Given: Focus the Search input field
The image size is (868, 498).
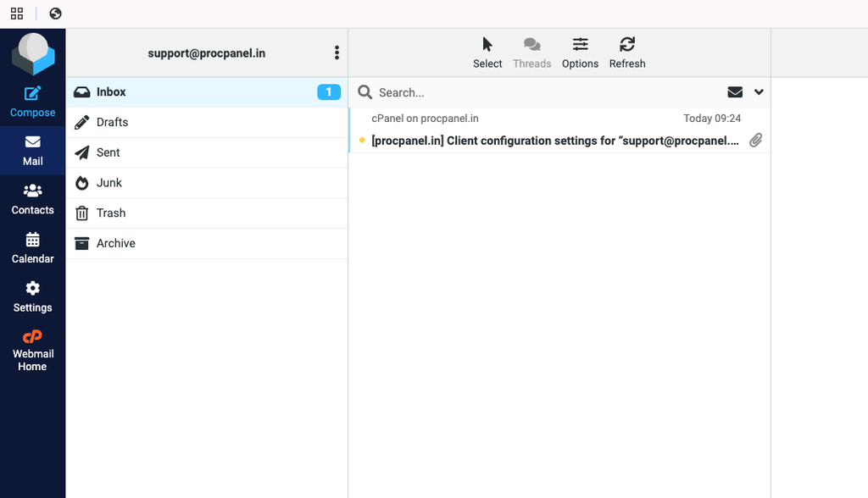Looking at the screenshot, I should click(548, 92).
